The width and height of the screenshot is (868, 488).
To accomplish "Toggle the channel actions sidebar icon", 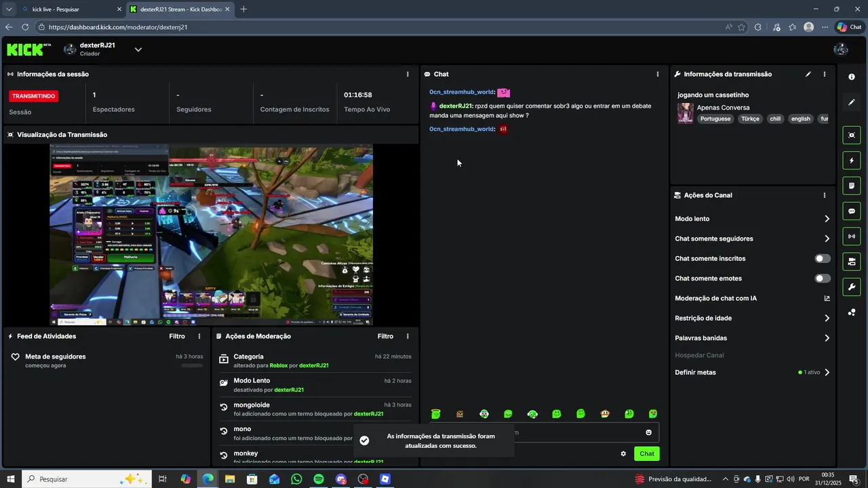I will pos(852,262).
